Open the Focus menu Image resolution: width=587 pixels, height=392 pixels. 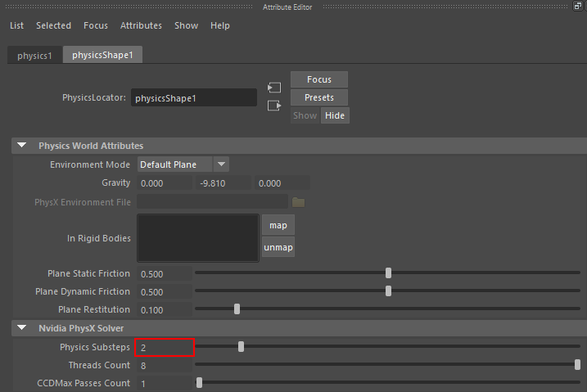tap(96, 25)
